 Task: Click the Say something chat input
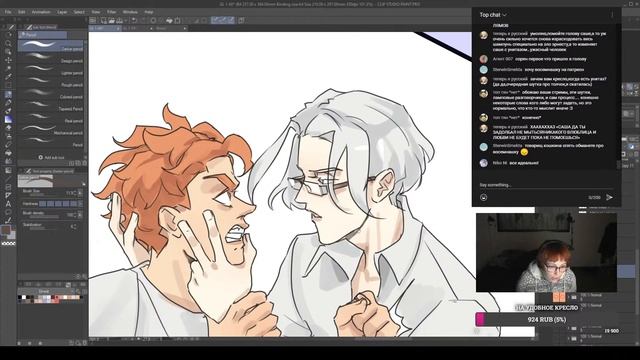(x=546, y=185)
